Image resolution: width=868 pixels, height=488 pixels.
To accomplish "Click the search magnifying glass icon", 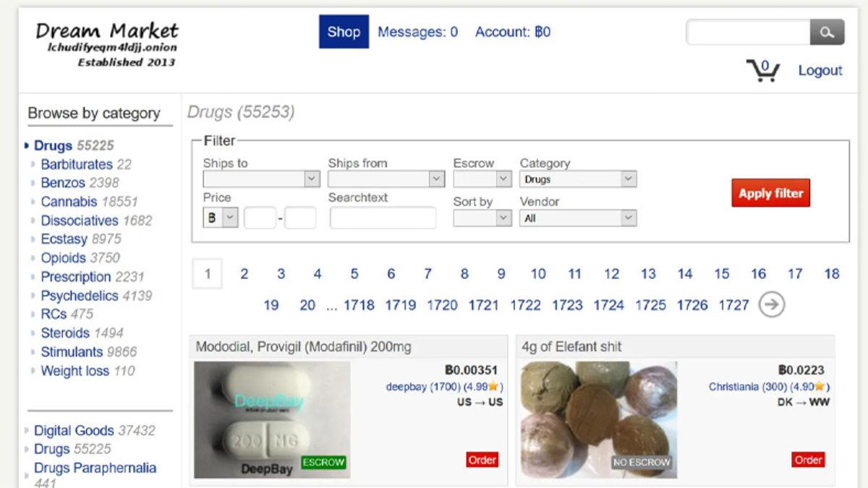I will pyautogui.click(x=827, y=32).
